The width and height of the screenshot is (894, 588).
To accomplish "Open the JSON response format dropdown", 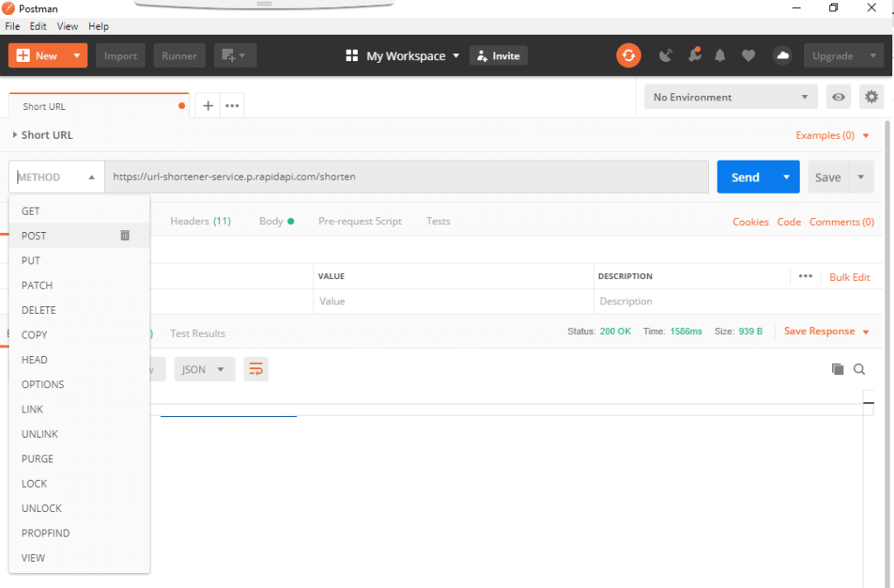I will [x=203, y=369].
